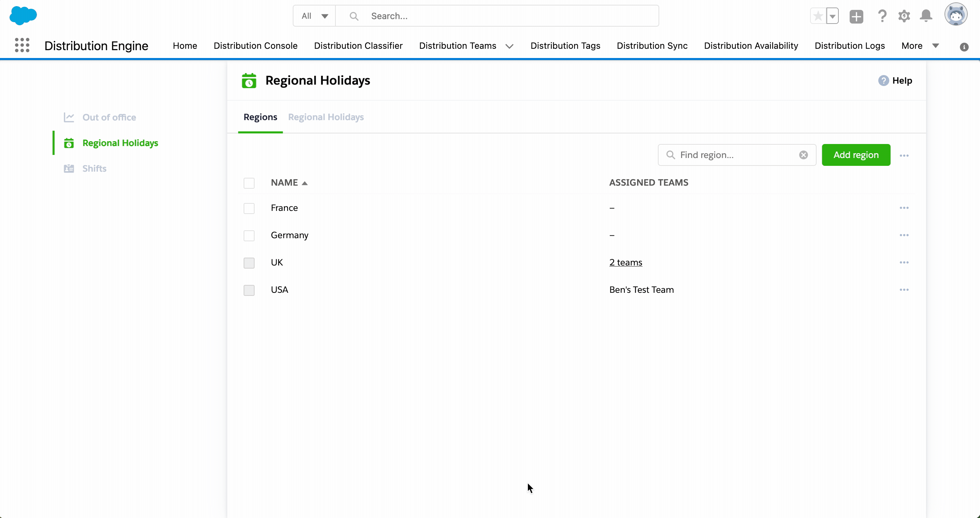Open the Salesforce help question mark icon
Image resolution: width=980 pixels, height=518 pixels.
882,16
